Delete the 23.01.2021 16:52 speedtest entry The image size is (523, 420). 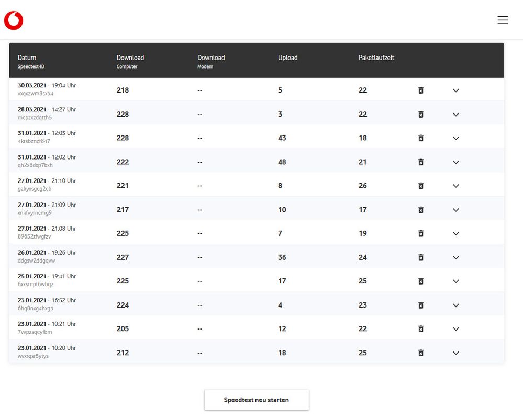tap(421, 305)
